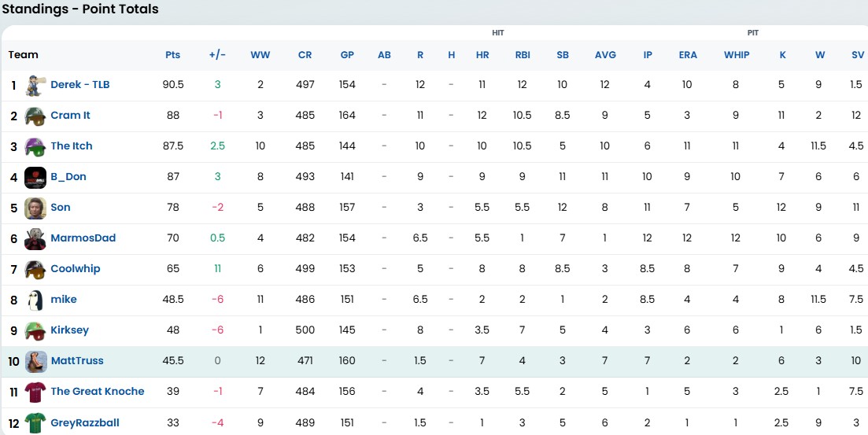Sort table by ERA column
The height and width of the screenshot is (435, 868).
pos(688,55)
